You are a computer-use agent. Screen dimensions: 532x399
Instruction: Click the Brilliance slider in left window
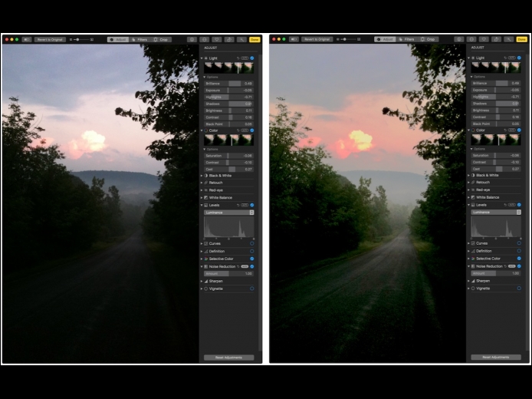[228, 84]
